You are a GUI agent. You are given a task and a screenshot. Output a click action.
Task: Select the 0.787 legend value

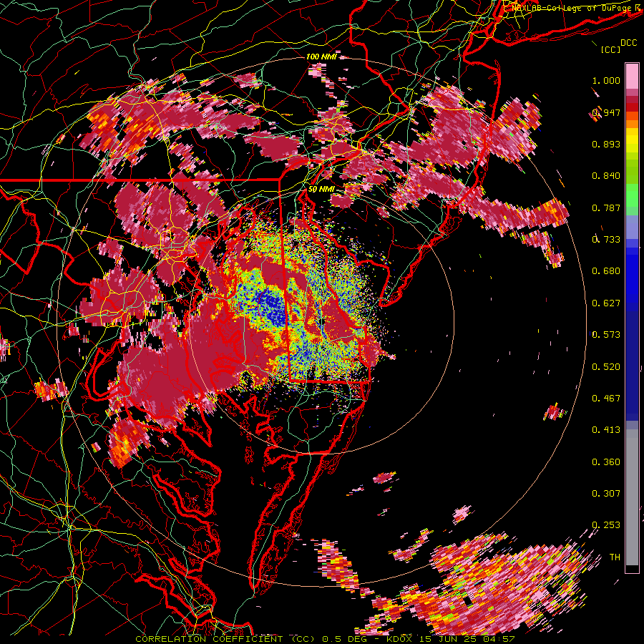pos(606,208)
